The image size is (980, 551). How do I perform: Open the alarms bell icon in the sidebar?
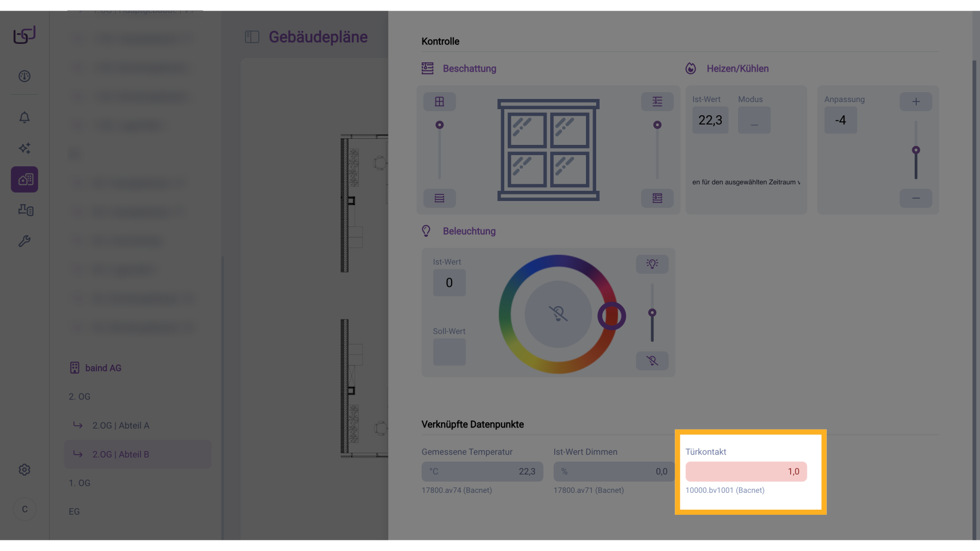(x=24, y=117)
